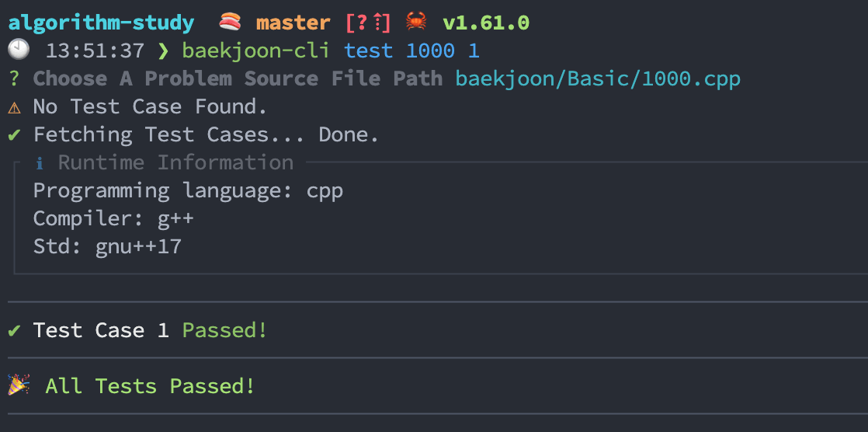Image resolution: width=868 pixels, height=432 pixels.
Task: Click the 'Test Case 1' label
Action: coord(101,330)
